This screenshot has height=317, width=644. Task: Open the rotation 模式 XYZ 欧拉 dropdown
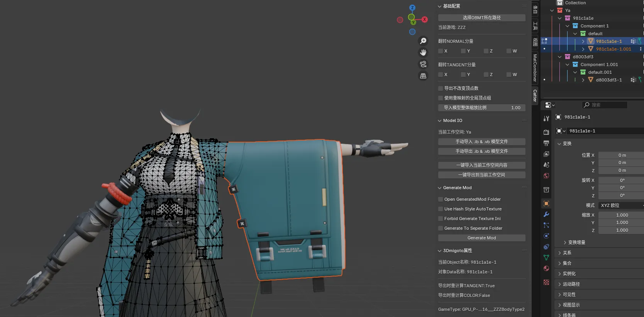click(621, 205)
